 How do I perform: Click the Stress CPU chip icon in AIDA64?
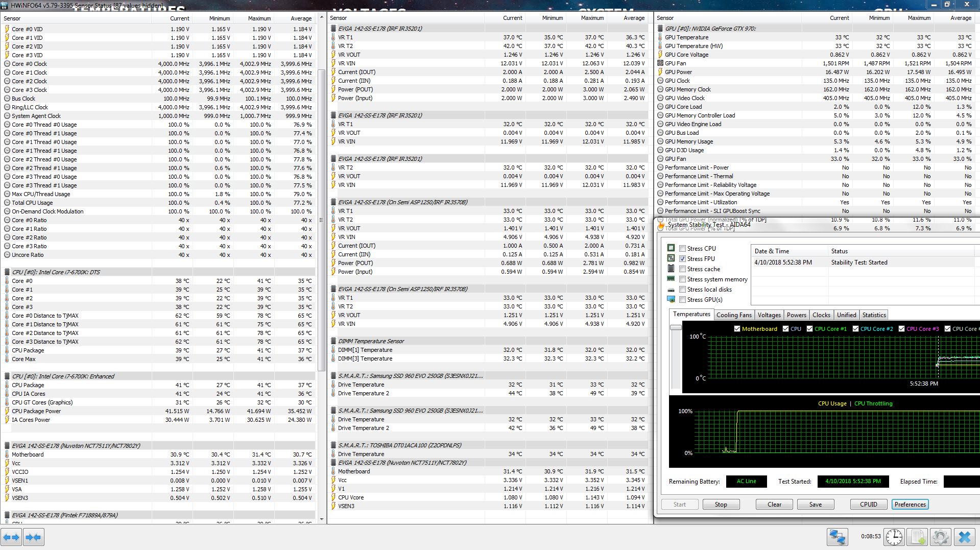tap(671, 248)
